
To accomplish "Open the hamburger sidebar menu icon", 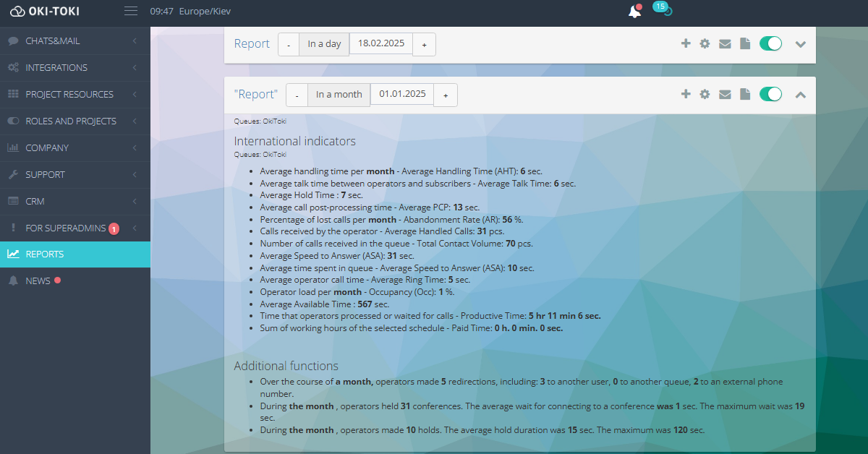I will (x=130, y=12).
